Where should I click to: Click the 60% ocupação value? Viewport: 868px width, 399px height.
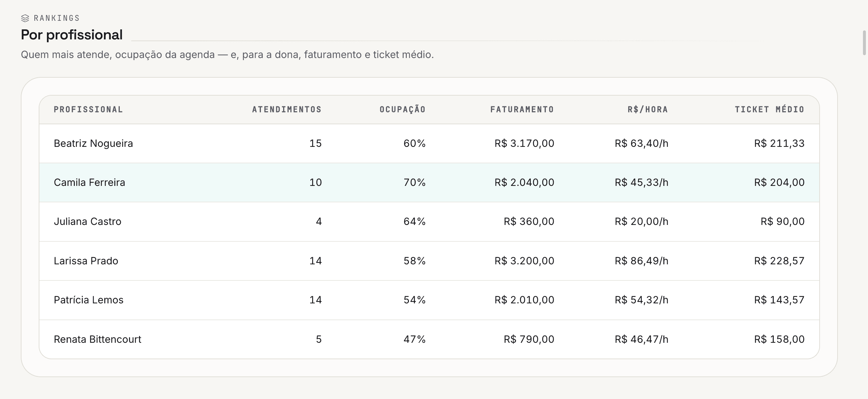tap(415, 144)
